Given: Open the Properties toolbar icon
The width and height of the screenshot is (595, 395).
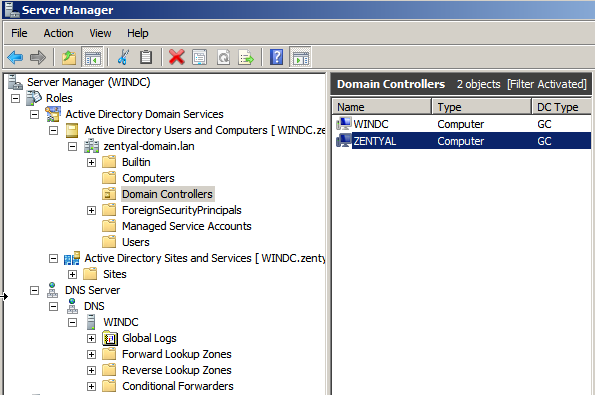Looking at the screenshot, I should point(200,58).
